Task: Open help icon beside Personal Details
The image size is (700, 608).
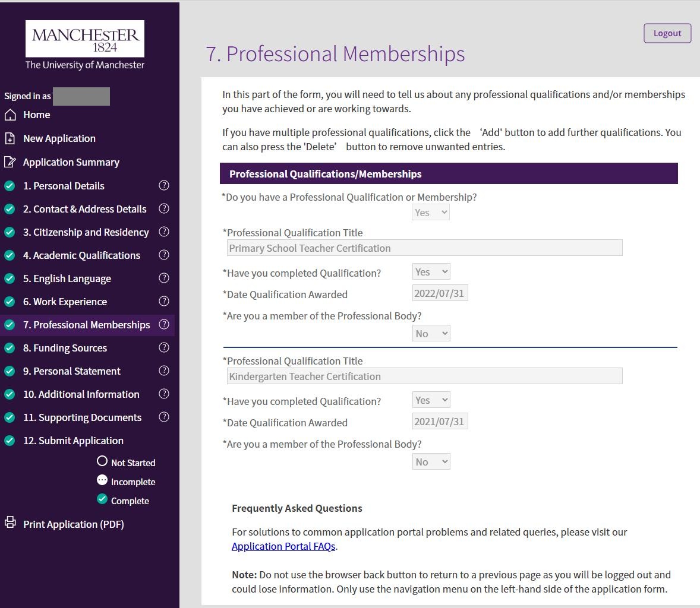Action: point(164,186)
